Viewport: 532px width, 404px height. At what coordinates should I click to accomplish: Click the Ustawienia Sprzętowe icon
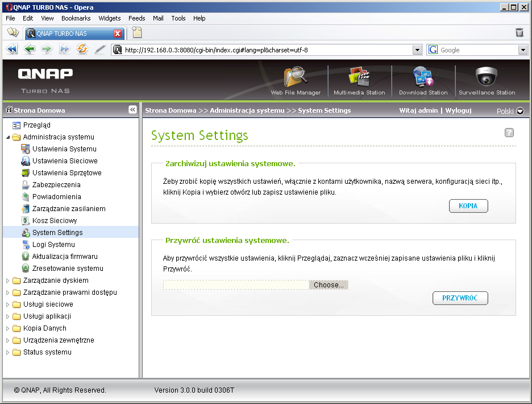(x=26, y=172)
